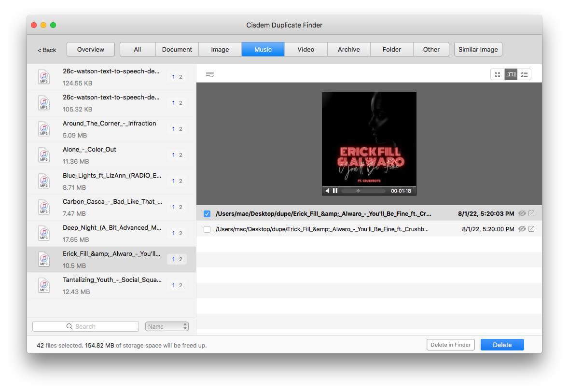
Task: Click MP3 icon of Carbon_Casca row
Action: [44, 207]
